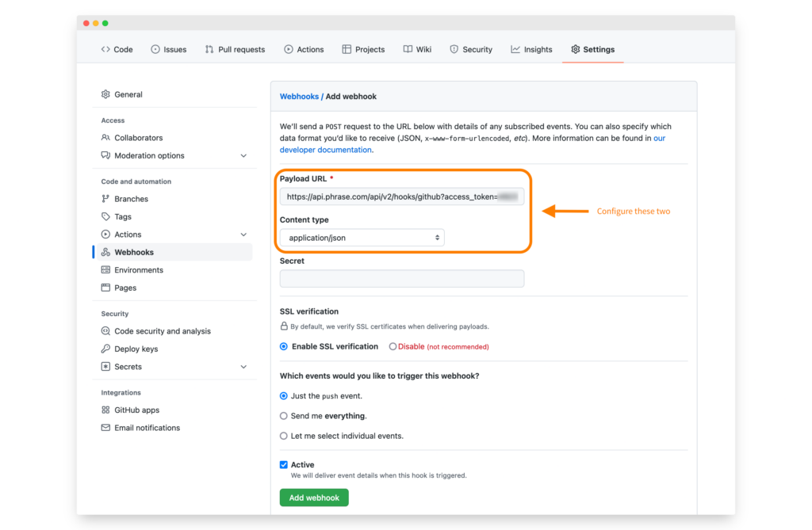
Task: Enable SSL verification
Action: 283,346
